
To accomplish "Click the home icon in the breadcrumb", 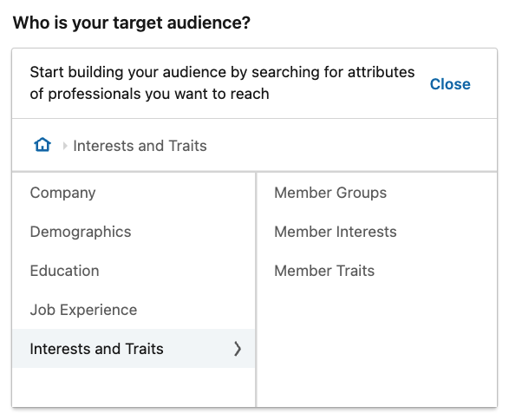I will [42, 145].
